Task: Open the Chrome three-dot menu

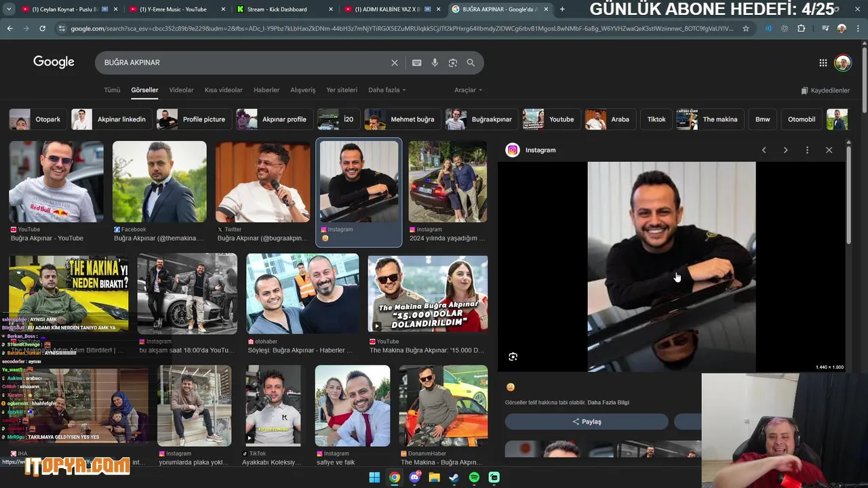Action: click(x=858, y=28)
